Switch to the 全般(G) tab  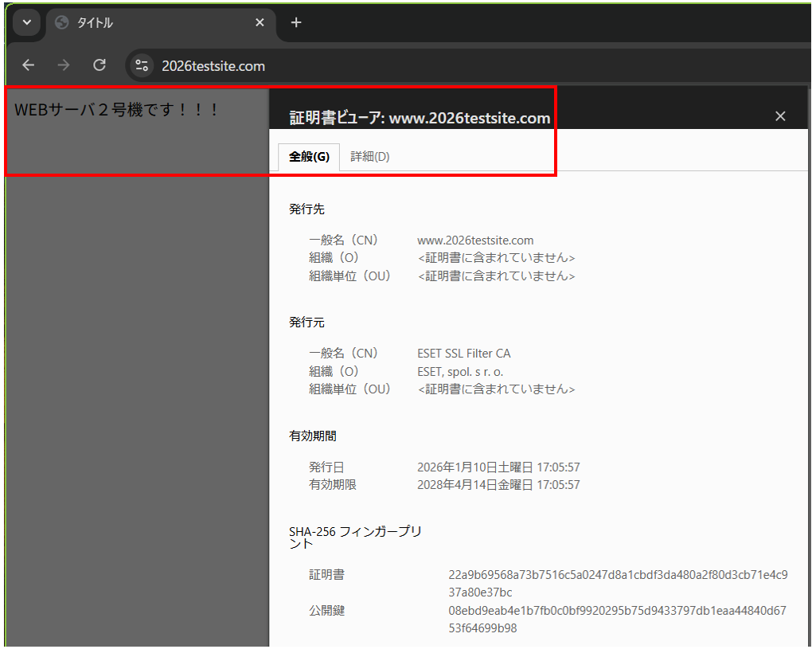pos(309,157)
